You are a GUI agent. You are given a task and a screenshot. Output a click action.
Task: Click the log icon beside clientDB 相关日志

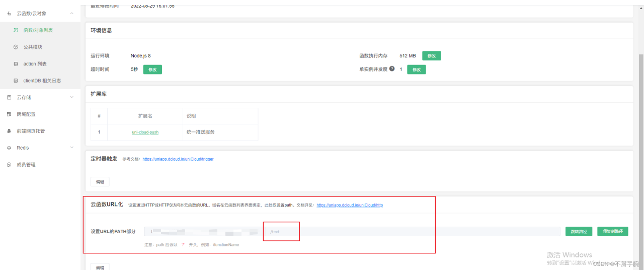16,81
